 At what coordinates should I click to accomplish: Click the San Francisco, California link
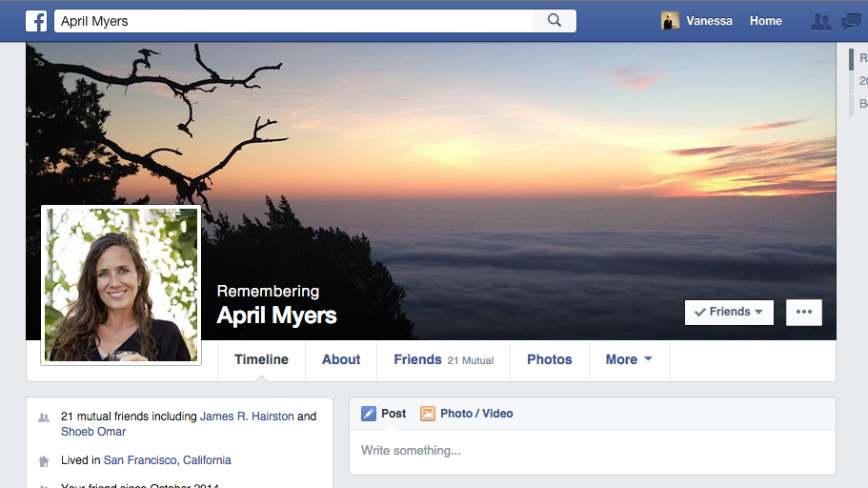(x=167, y=460)
